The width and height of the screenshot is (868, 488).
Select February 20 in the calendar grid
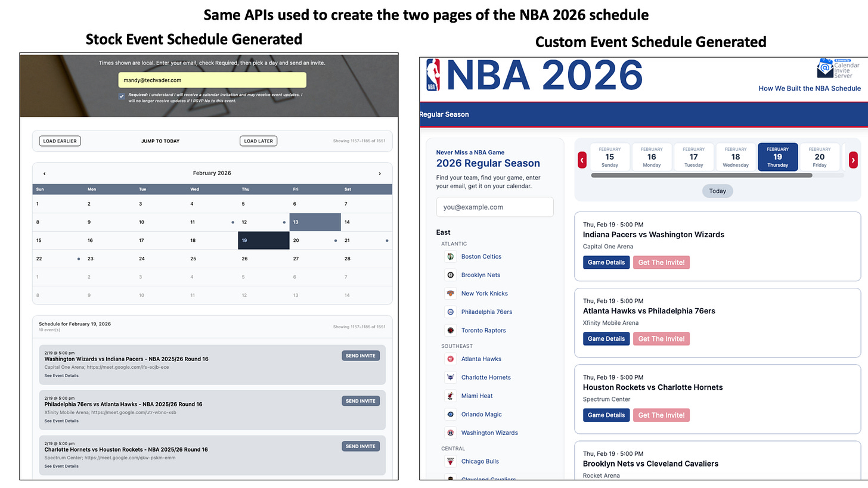coord(315,241)
